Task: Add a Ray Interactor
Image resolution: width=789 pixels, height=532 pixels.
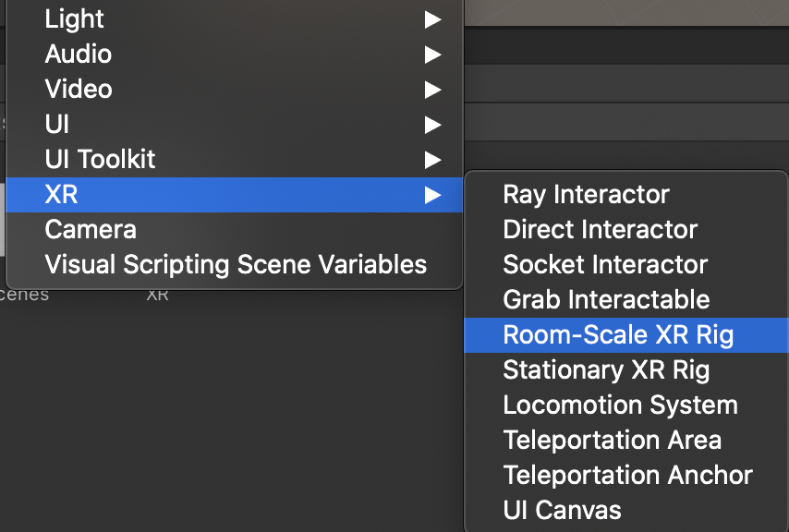Action: pos(626,195)
